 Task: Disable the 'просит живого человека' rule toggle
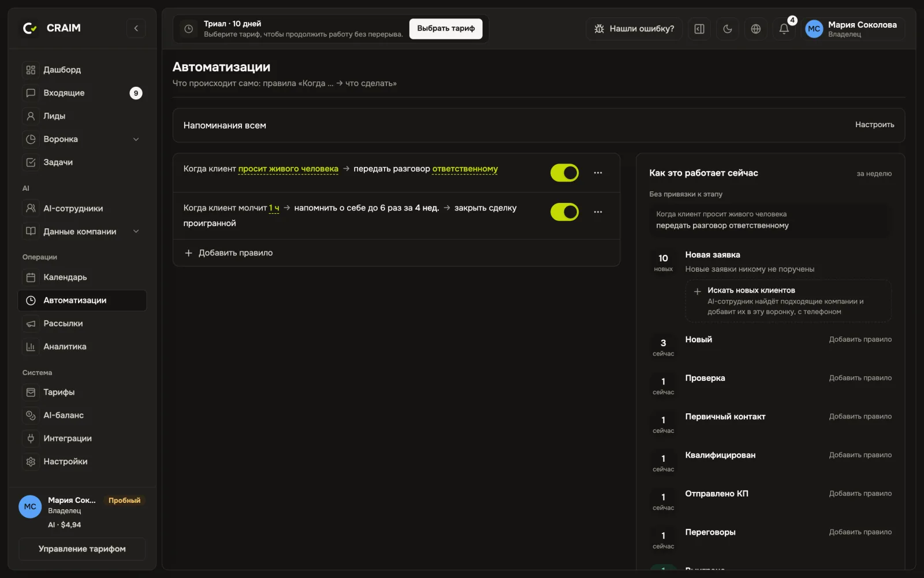click(564, 173)
